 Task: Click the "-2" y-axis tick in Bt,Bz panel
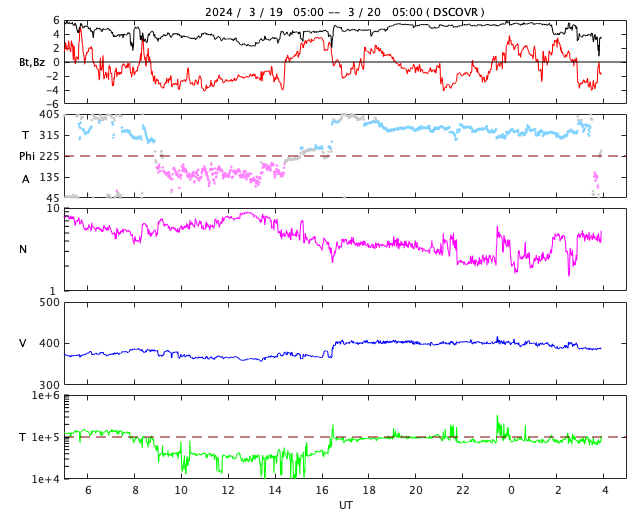[53, 76]
